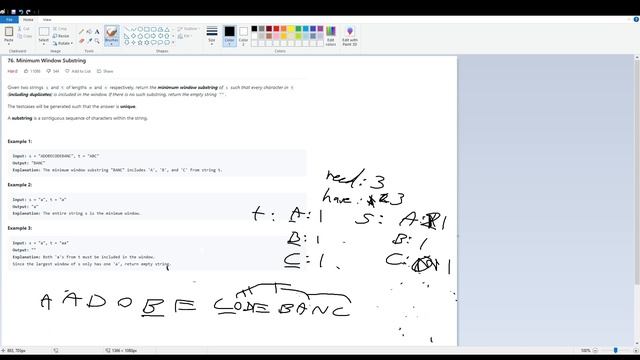Open the Size line thickness dropdown
The width and height of the screenshot is (640, 360).
[x=211, y=36]
